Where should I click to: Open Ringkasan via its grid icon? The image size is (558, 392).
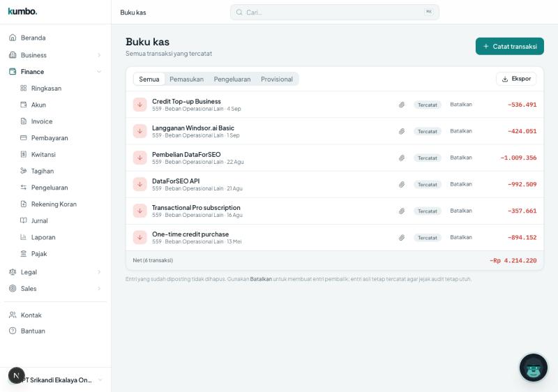(x=24, y=88)
